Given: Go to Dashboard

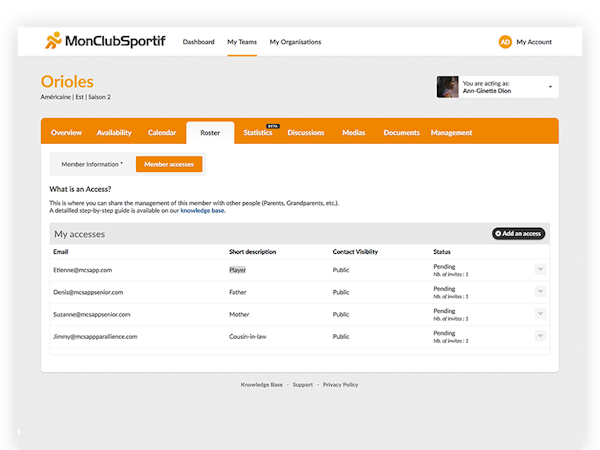Looking at the screenshot, I should click(199, 42).
